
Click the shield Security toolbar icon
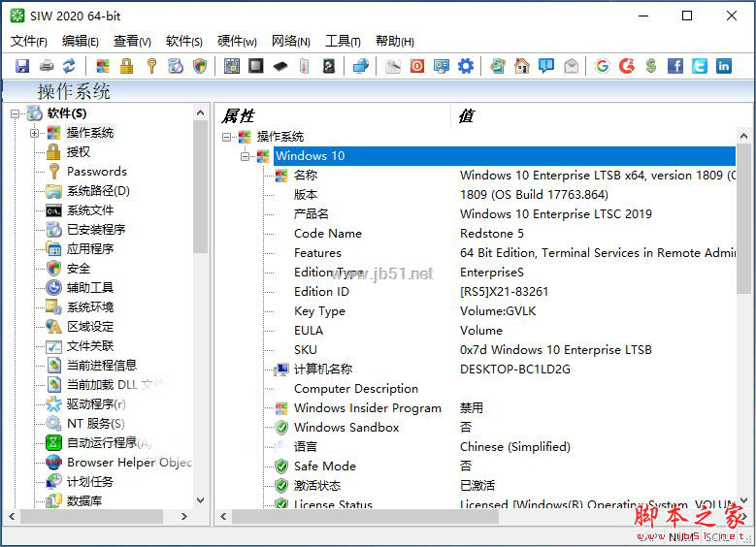point(200,66)
